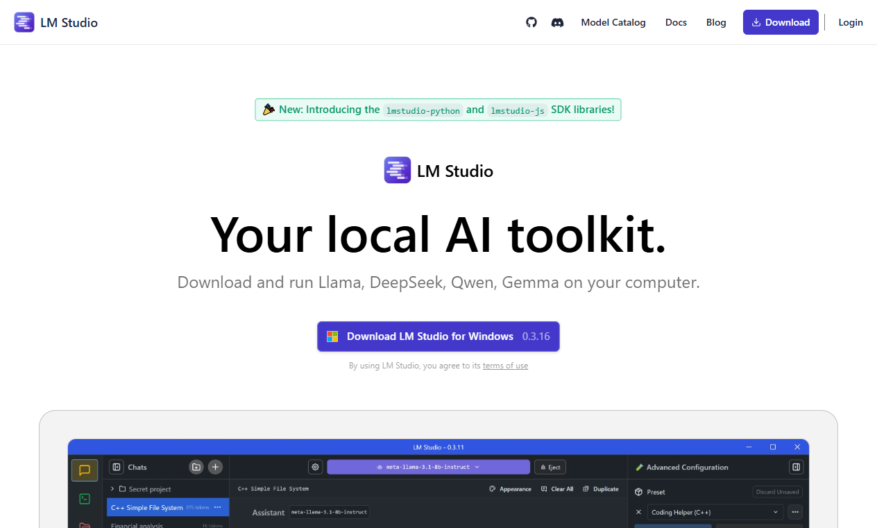Image resolution: width=877 pixels, height=528 pixels.
Task: Click Download LM Studio for Windows button
Action: (438, 336)
